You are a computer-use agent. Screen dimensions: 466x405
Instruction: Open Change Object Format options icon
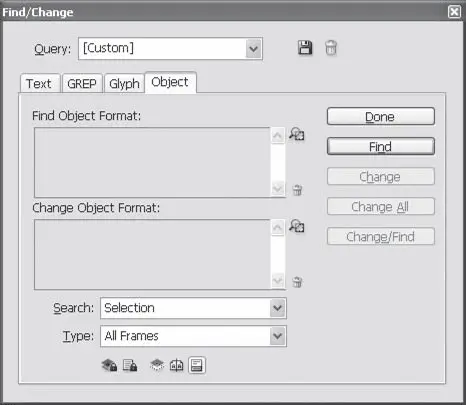click(296, 226)
